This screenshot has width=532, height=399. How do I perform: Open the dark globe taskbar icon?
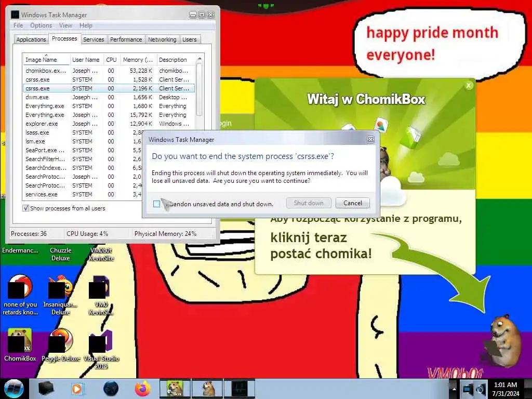pos(111,389)
